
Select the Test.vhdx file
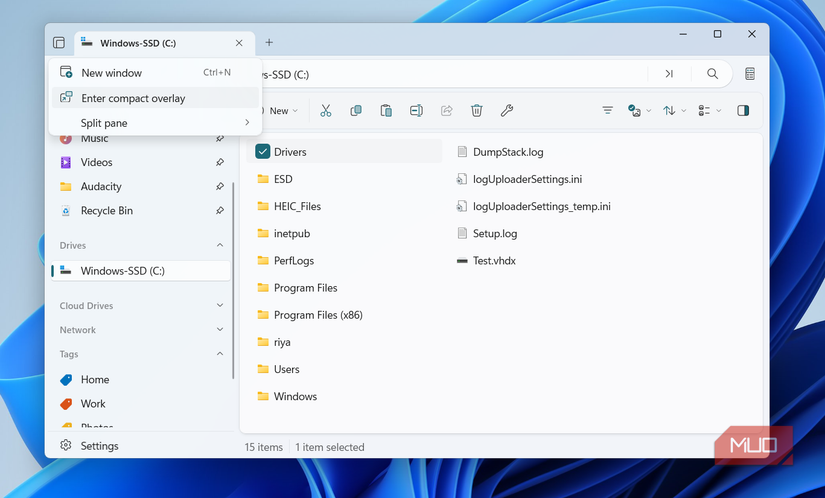point(494,261)
